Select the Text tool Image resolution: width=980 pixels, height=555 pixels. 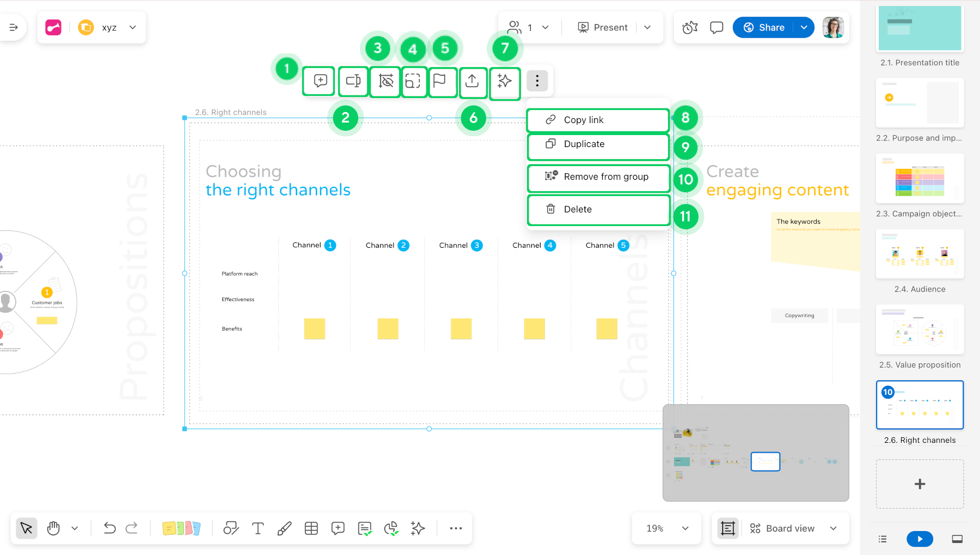(x=258, y=528)
